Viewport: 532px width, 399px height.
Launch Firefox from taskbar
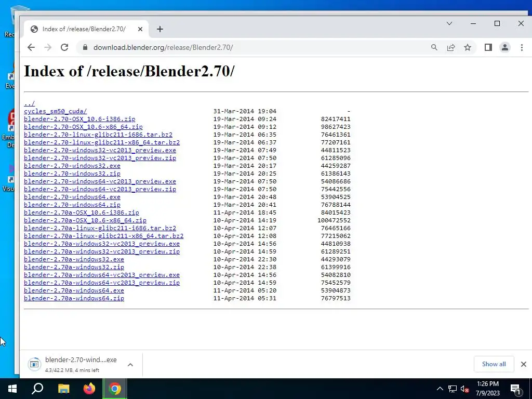tap(89, 389)
